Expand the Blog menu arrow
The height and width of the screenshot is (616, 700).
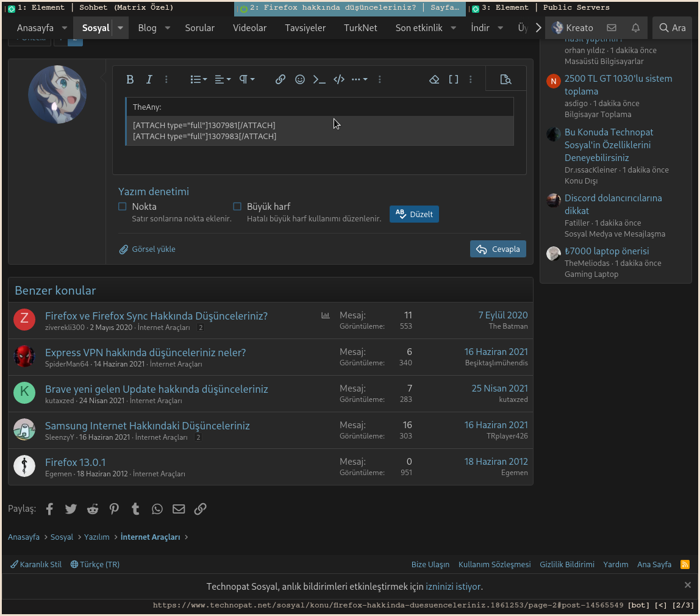[x=168, y=27]
